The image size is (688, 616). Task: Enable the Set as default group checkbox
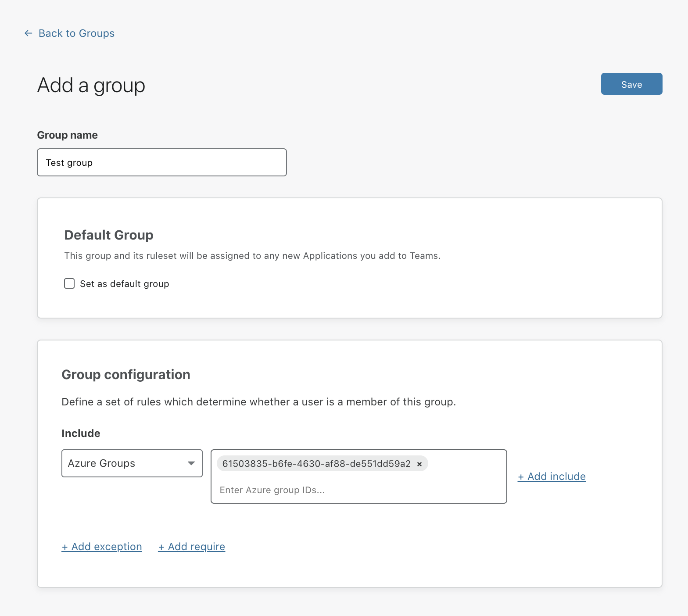point(69,283)
